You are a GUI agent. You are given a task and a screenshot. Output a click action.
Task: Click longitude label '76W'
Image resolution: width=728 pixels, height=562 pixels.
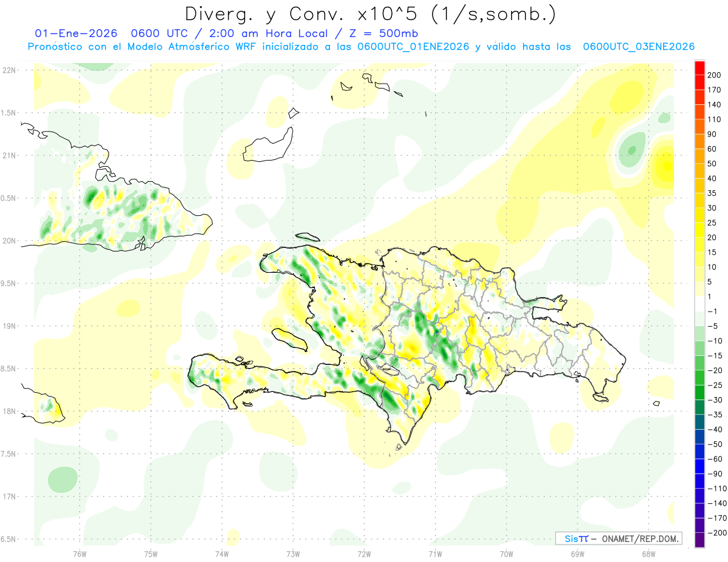pyautogui.click(x=79, y=554)
